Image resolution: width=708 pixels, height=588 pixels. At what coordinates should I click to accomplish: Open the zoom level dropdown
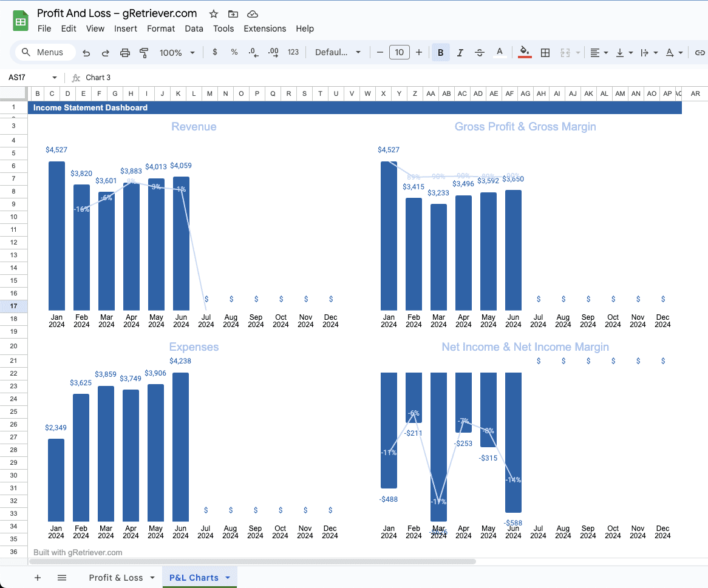[177, 53]
